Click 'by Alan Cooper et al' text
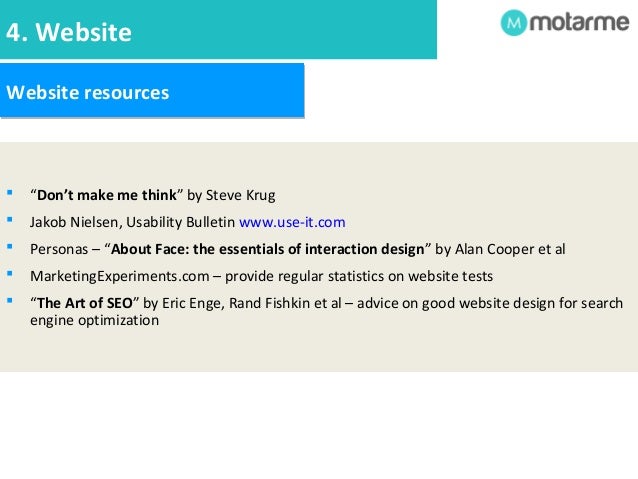 (500, 249)
